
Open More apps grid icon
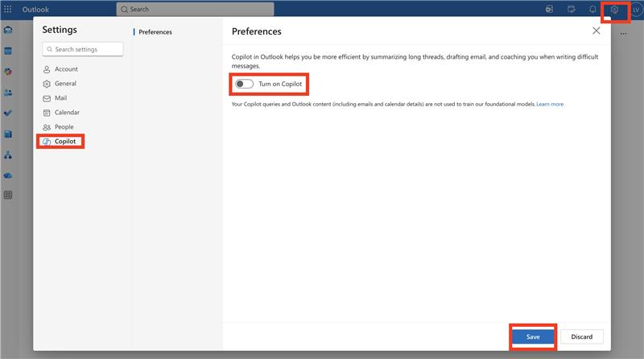click(8, 195)
